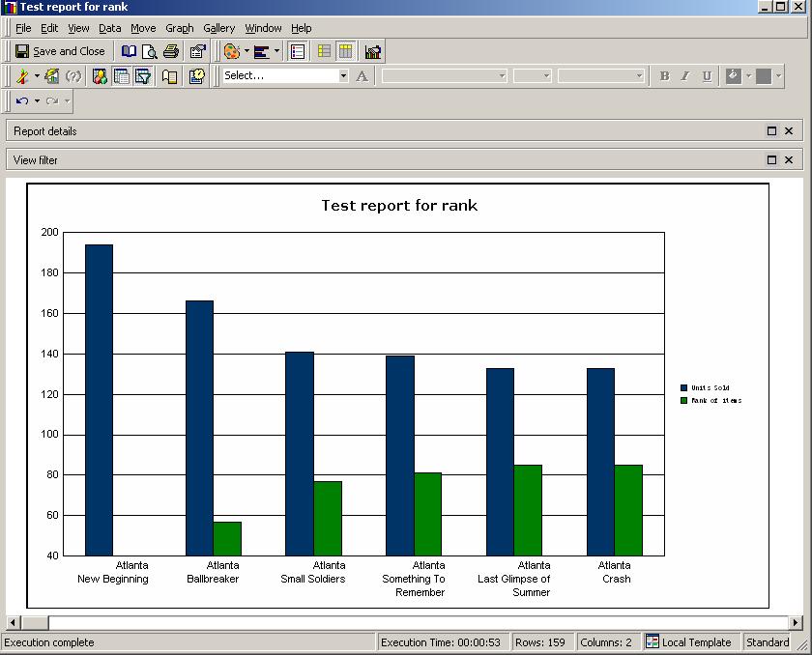Open the book-shaped catalog icon
812x655 pixels.
(x=129, y=51)
